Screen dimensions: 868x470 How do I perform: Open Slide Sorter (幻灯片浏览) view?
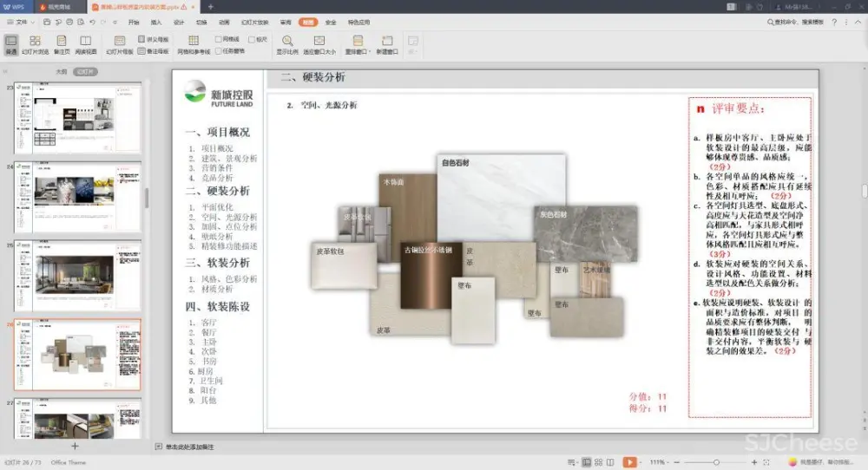[35, 44]
